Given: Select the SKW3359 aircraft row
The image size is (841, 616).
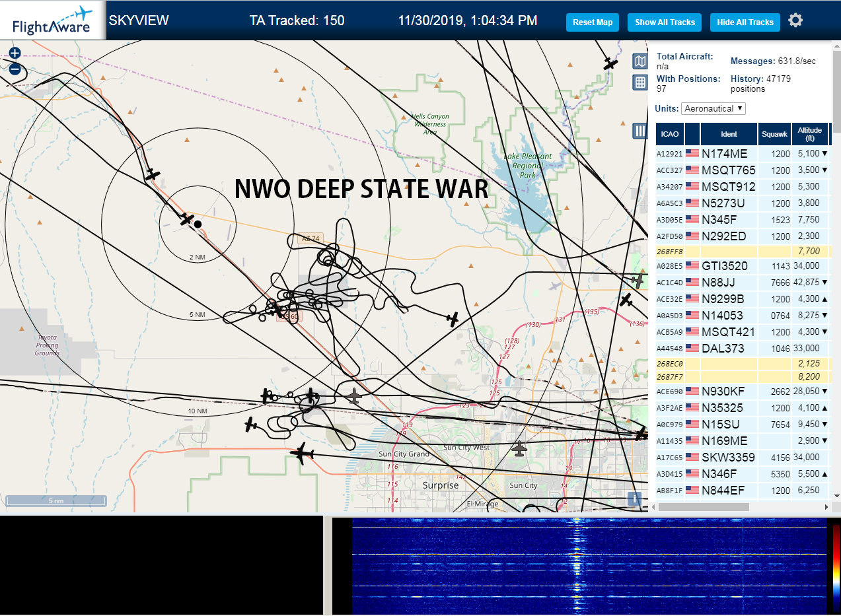Looking at the screenshot, I should pos(743,457).
